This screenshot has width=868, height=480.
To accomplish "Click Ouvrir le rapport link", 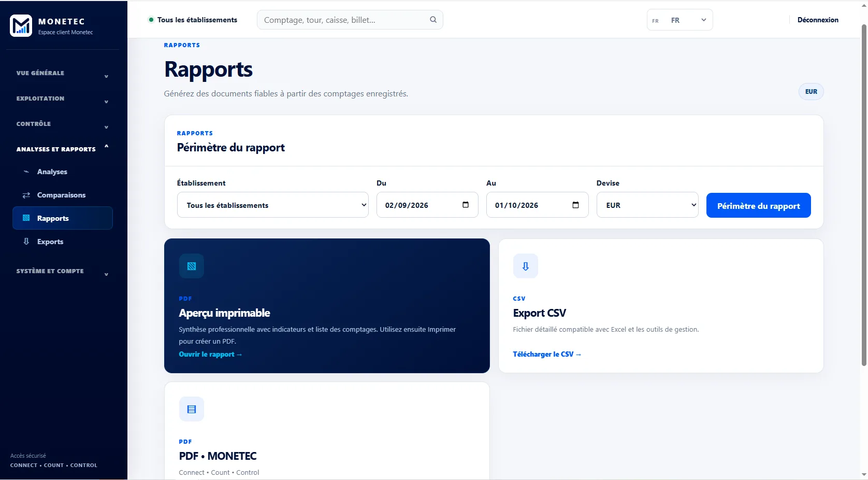I will click(x=210, y=354).
